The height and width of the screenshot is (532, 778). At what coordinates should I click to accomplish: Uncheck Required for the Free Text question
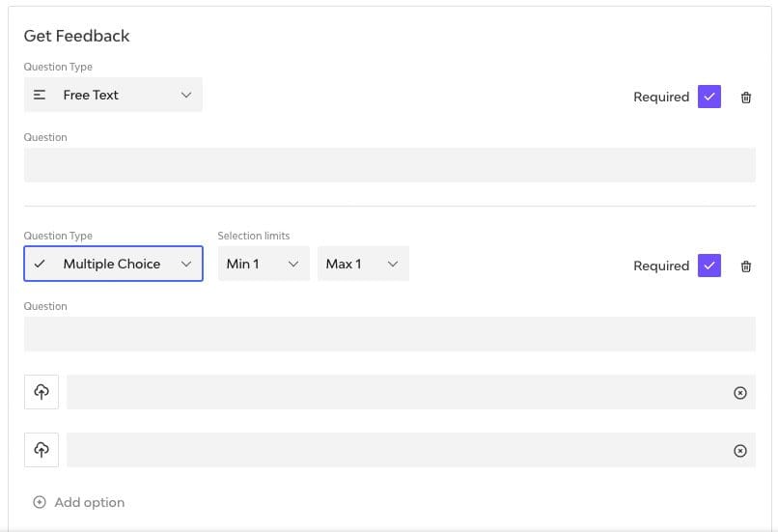click(709, 97)
